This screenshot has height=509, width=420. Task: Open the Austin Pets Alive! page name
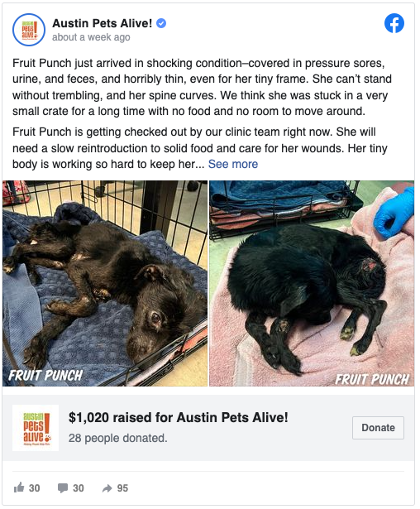(102, 23)
